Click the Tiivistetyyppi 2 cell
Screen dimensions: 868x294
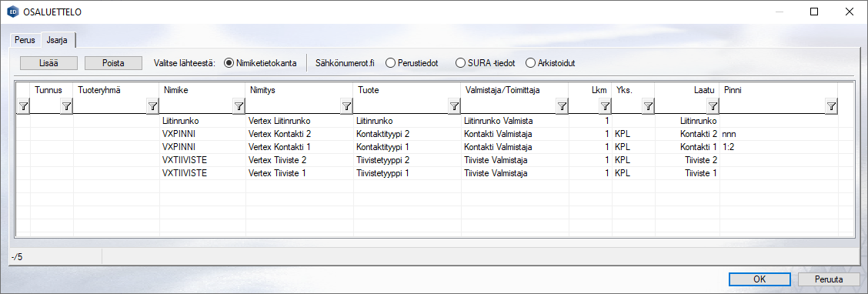(407, 160)
